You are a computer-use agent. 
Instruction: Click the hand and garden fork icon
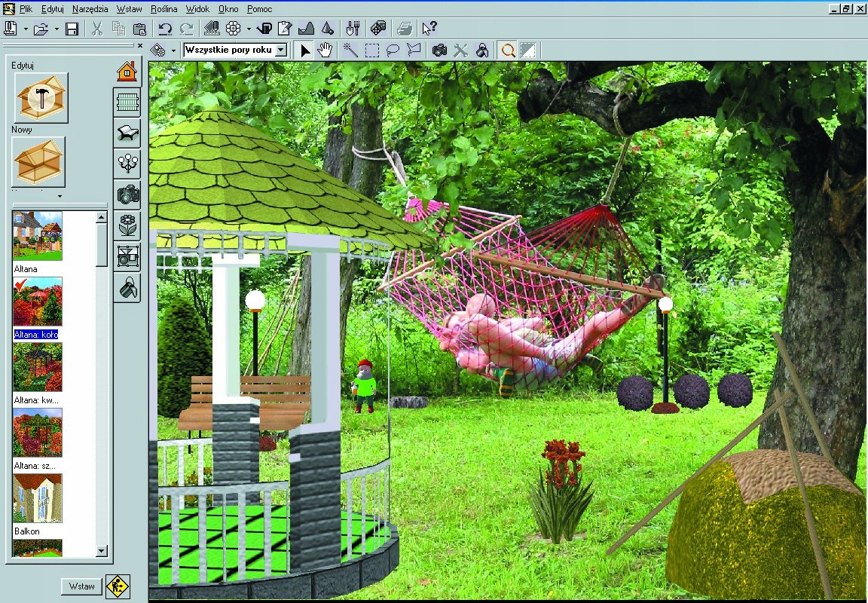[353, 28]
